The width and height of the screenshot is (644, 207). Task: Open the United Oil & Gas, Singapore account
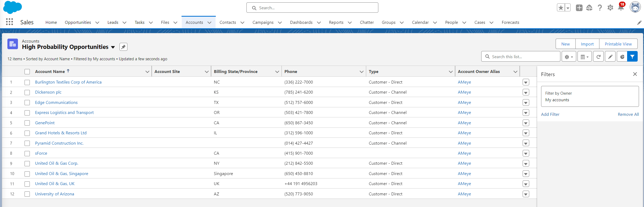click(61, 174)
